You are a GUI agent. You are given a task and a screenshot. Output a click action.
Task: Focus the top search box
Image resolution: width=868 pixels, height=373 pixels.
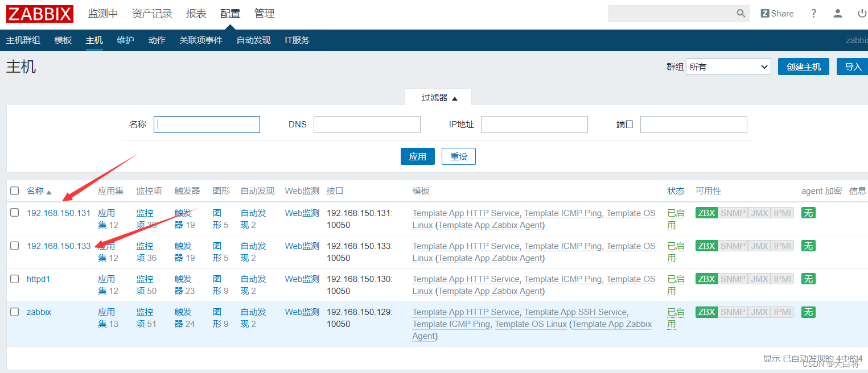pyautogui.click(x=672, y=13)
